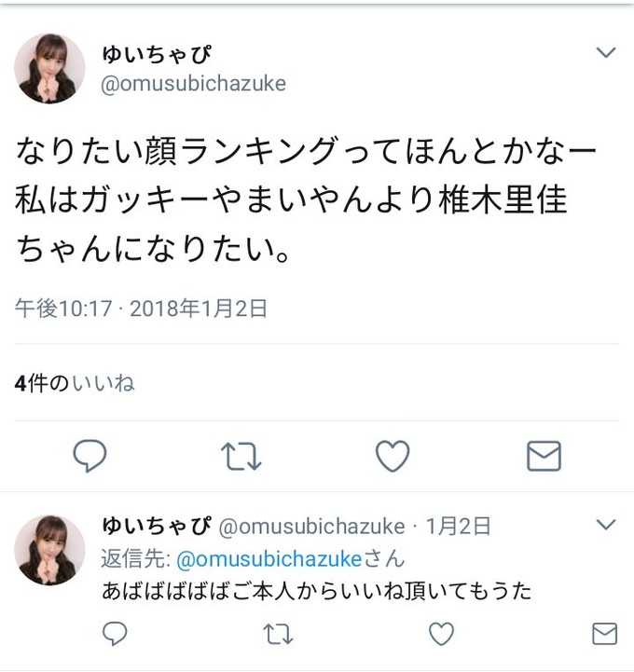The width and height of the screenshot is (634, 672).
Task: Reply to the second tweet by ゆいちゃぴ
Action: 115,634
